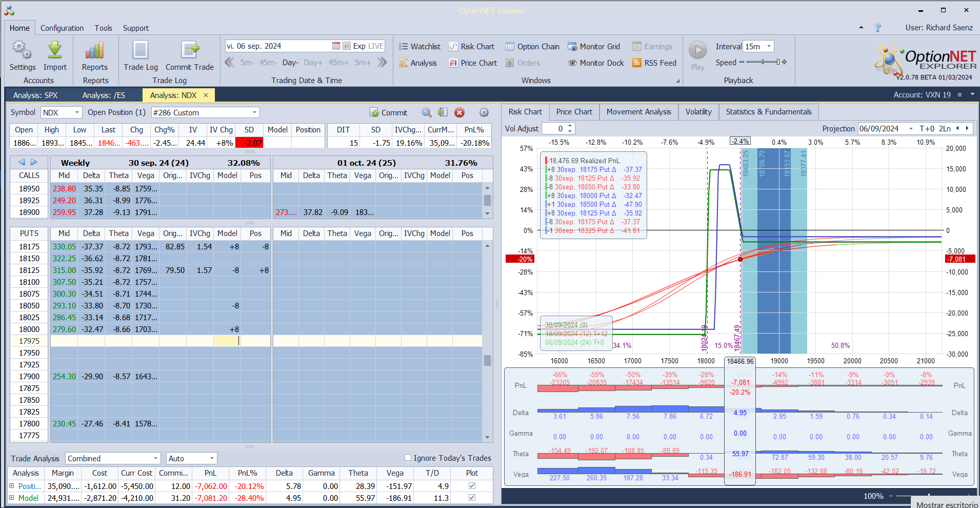Jump back with the double left chevron
The height and width of the screenshot is (508, 980).
[x=230, y=63]
